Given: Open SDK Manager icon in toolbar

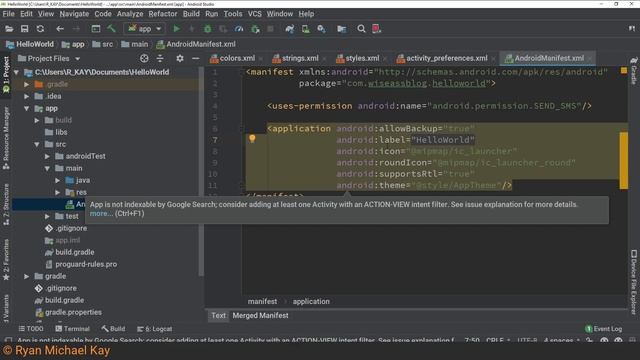Looking at the screenshot, I should coord(321,29).
